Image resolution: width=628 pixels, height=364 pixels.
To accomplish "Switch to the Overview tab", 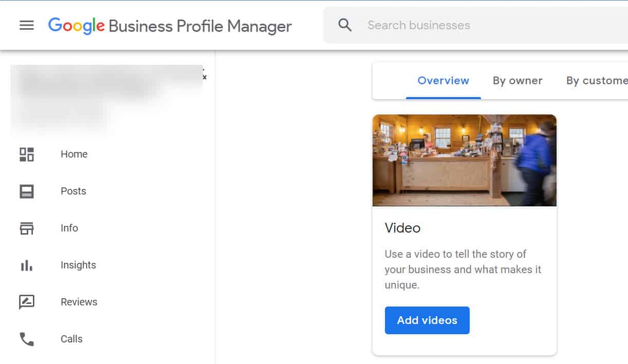I will tap(443, 81).
